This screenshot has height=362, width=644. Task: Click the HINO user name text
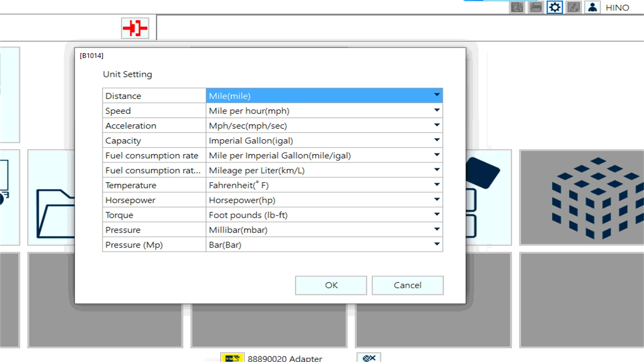click(617, 7)
